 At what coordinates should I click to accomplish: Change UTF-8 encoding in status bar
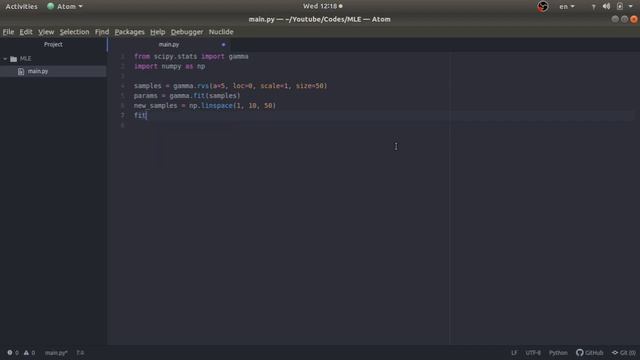tap(533, 353)
